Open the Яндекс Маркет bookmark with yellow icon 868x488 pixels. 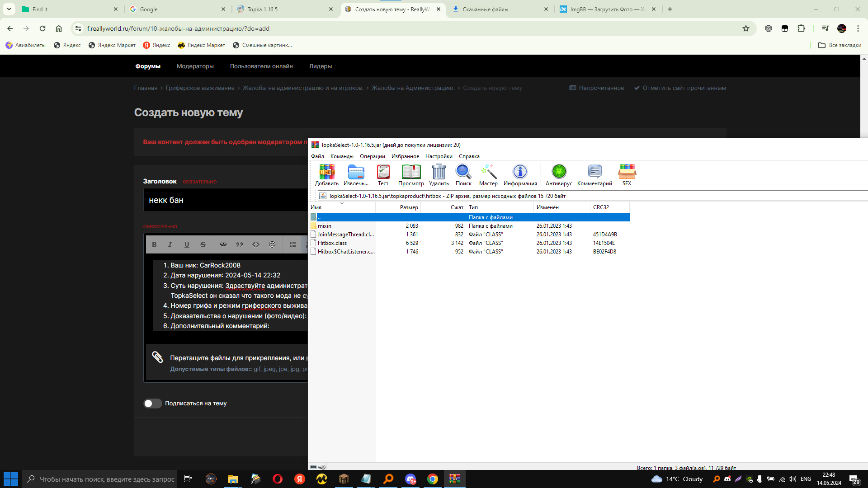coord(202,45)
